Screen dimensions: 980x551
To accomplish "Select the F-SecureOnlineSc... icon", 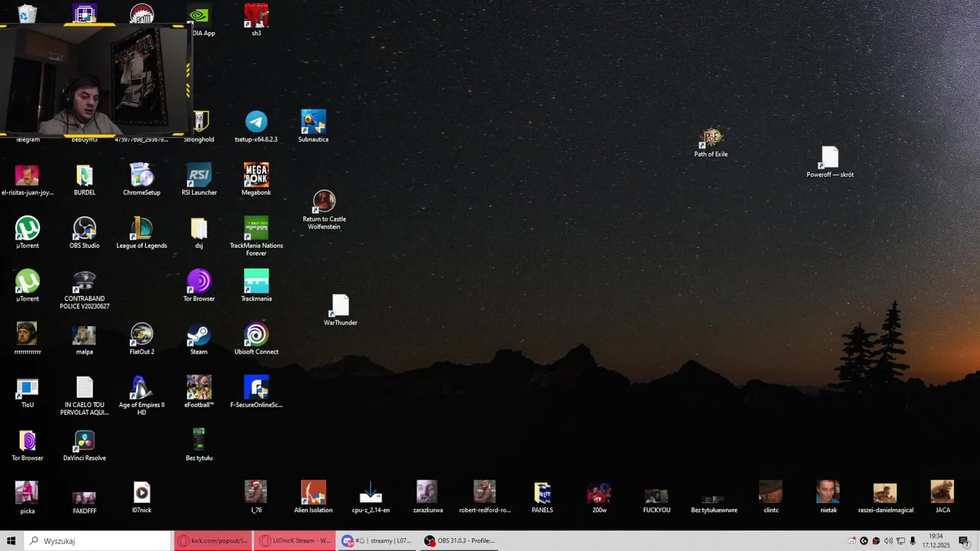I will [256, 392].
